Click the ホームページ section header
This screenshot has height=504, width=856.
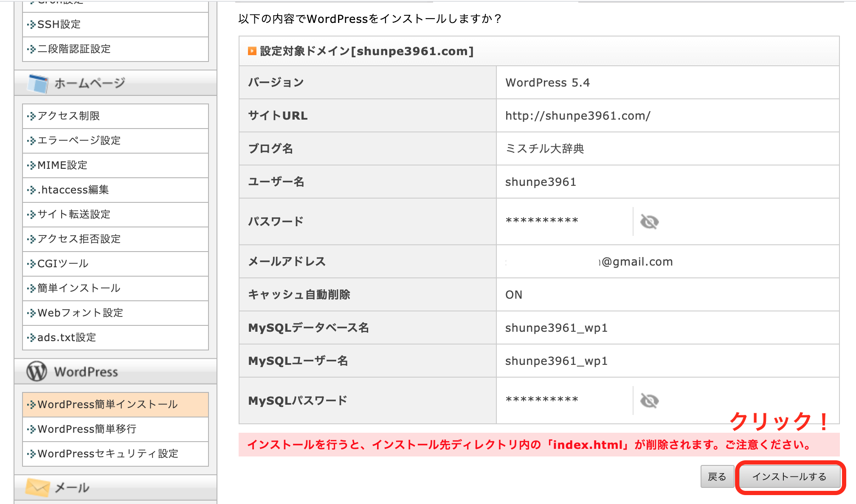(115, 83)
